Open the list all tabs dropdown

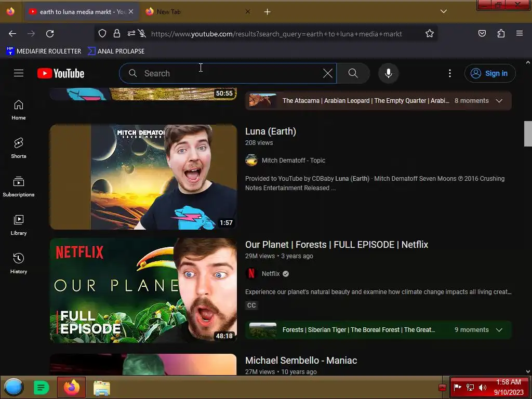coord(444,11)
